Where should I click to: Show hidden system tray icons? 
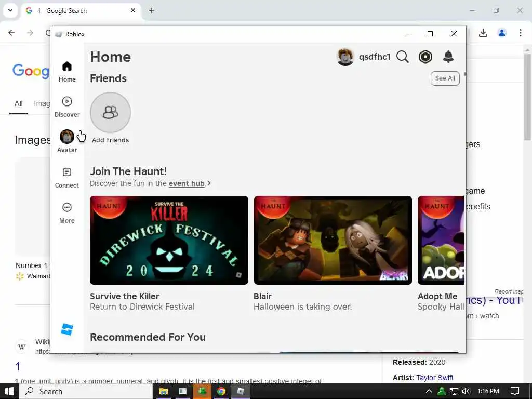429,391
